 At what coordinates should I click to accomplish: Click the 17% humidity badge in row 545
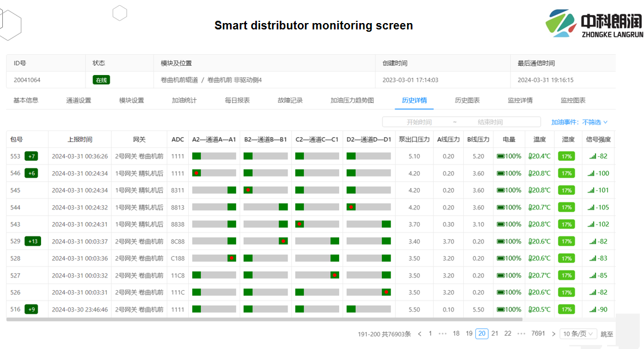[567, 190]
